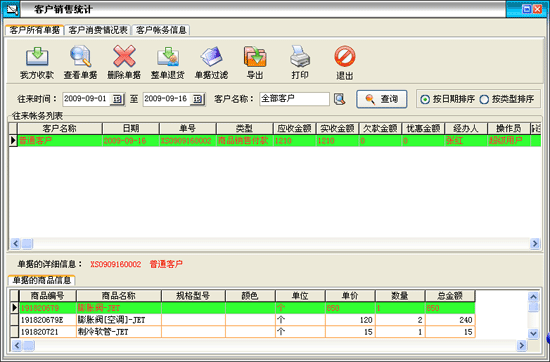This screenshot has width=550, height=362.
Task: Click product name 膨胀阀[空调]-JET
Action: click(119, 320)
